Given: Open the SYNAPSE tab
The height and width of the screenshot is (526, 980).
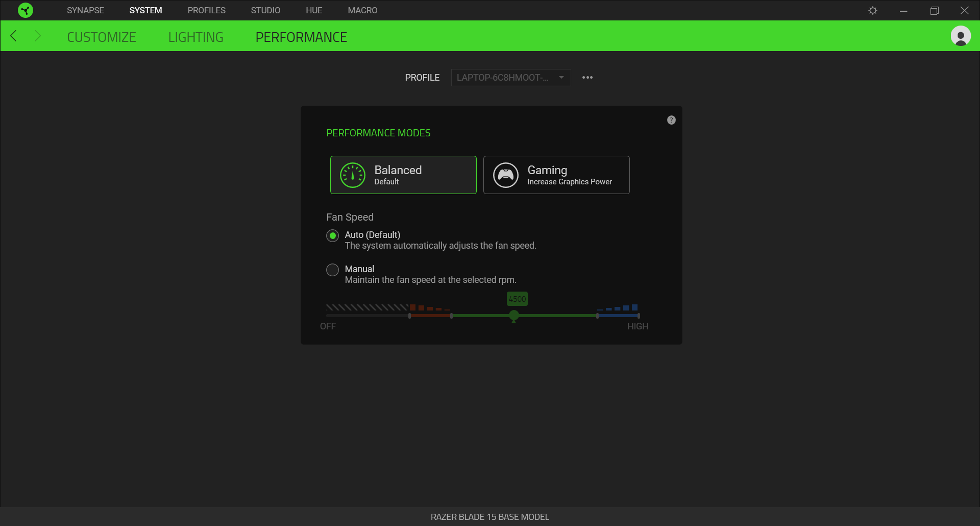Looking at the screenshot, I should click(x=85, y=10).
